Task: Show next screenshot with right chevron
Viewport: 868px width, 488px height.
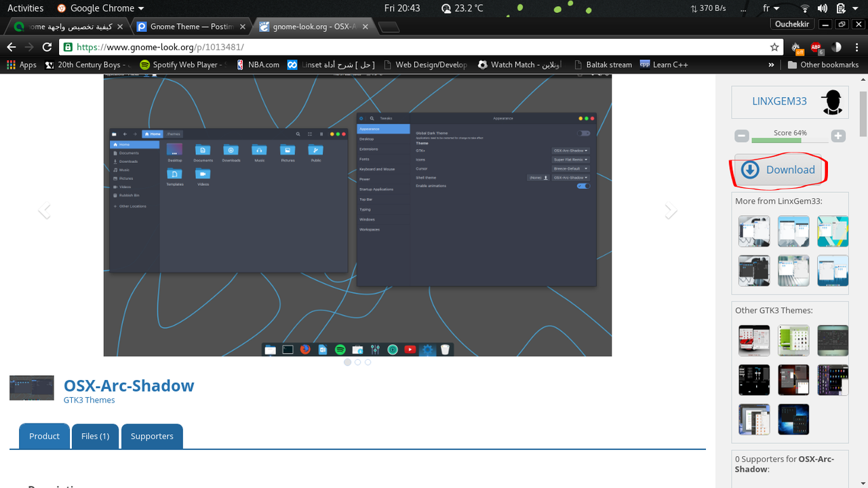Action: (670, 211)
